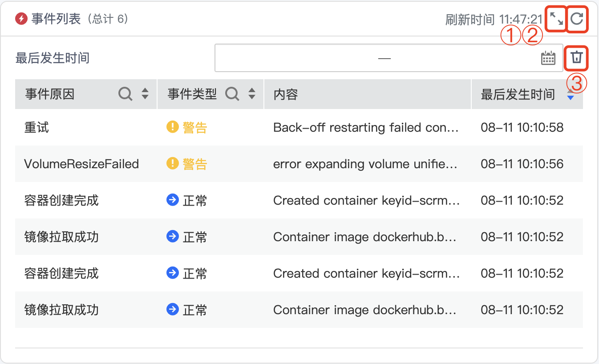Open the Back-off restarting failed content cell
The image size is (599, 364).
pyautogui.click(x=366, y=128)
